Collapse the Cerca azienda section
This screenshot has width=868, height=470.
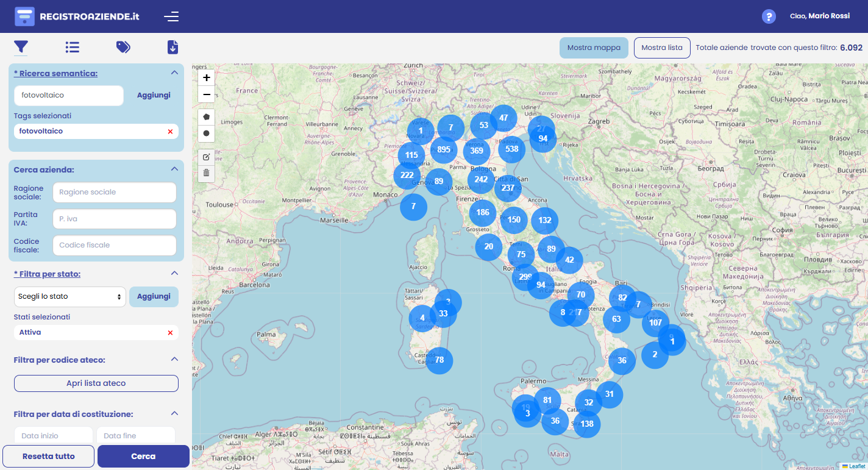174,169
